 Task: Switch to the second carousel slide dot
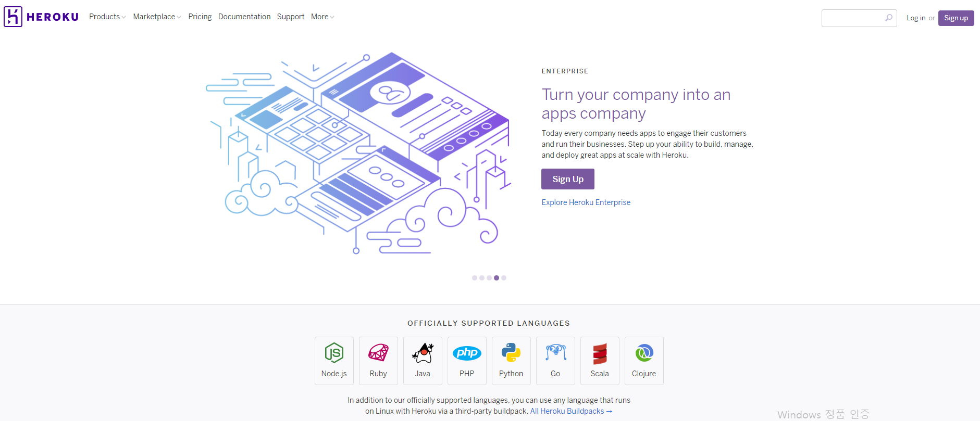tap(482, 278)
